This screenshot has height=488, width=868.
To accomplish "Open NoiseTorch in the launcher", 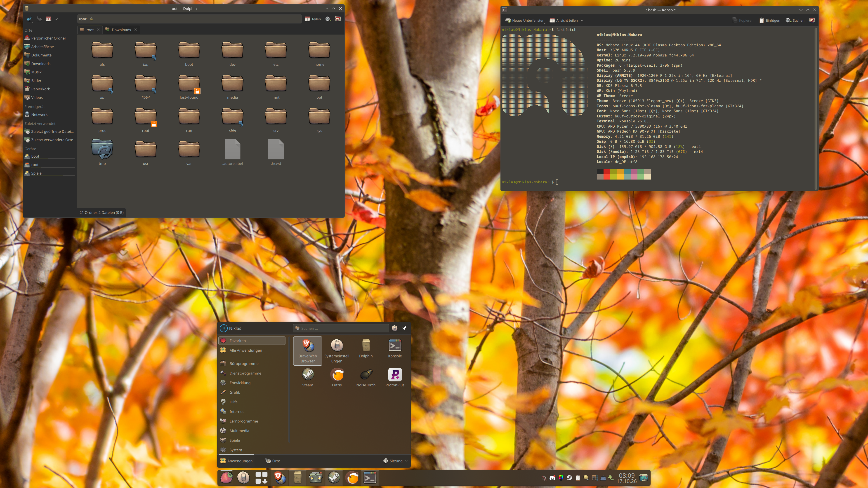I will click(x=366, y=378).
